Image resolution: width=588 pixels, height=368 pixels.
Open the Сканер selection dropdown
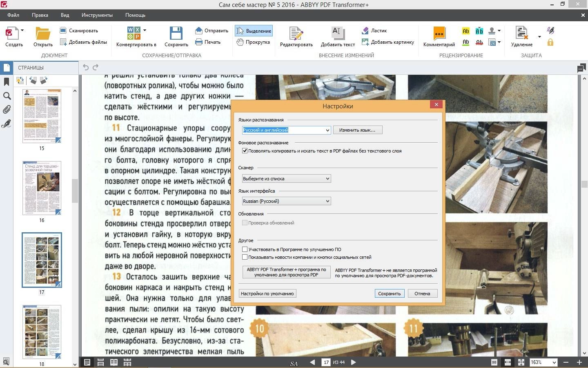286,179
